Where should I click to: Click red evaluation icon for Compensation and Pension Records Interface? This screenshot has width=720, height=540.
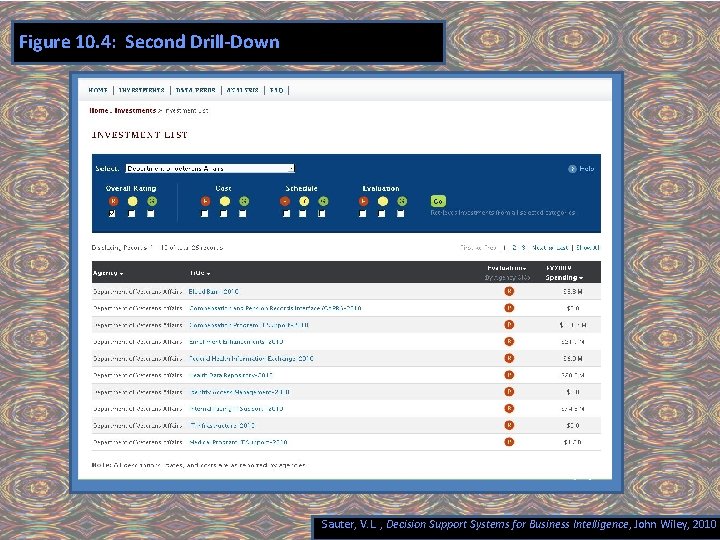509,308
